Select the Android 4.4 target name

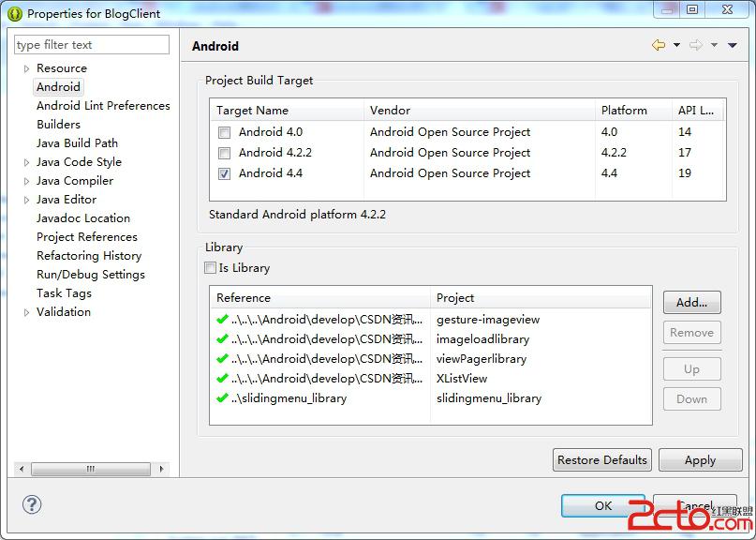(x=271, y=173)
